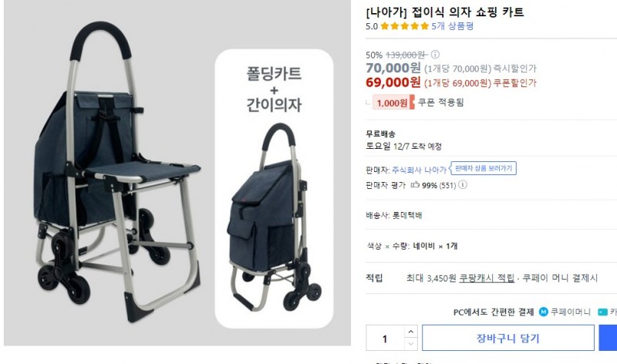This screenshot has width=617, height=364.
Task: Decrease quantity with the down arrow
Action: [x=410, y=344]
